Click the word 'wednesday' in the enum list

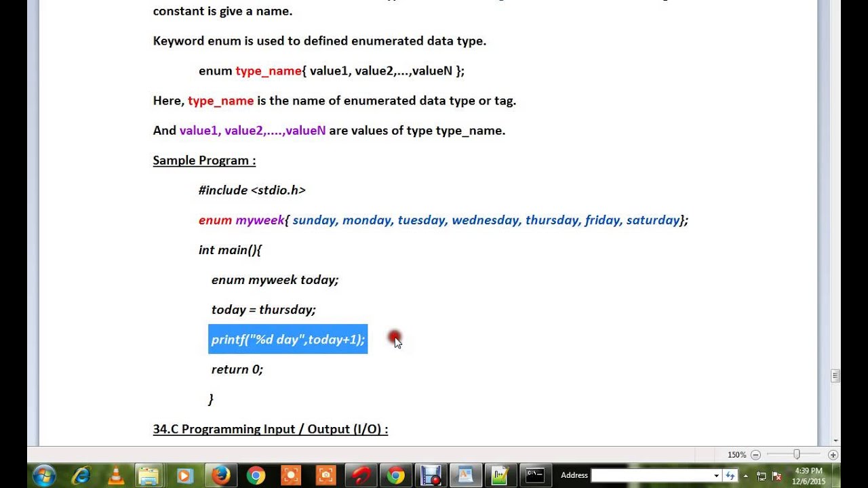pyautogui.click(x=486, y=220)
